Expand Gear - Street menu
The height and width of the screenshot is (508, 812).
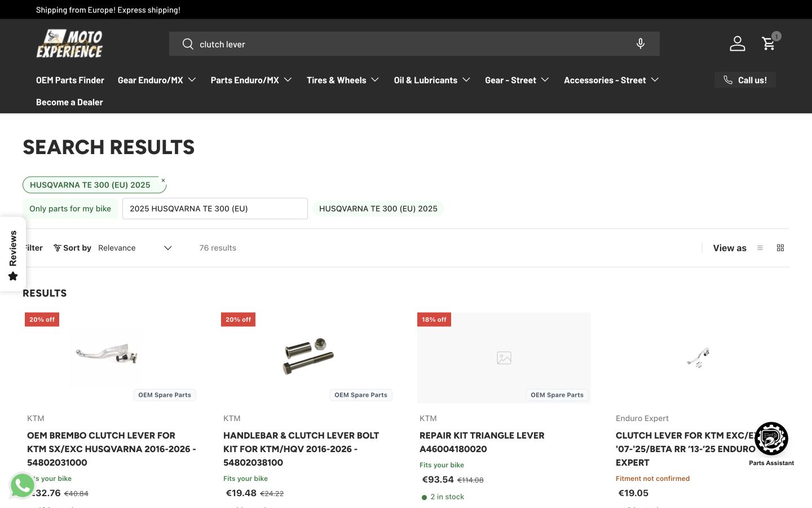[517, 80]
